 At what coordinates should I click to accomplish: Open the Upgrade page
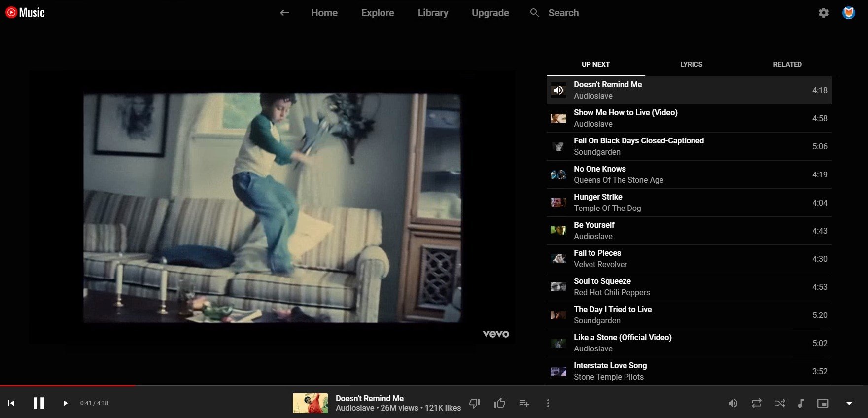(490, 13)
